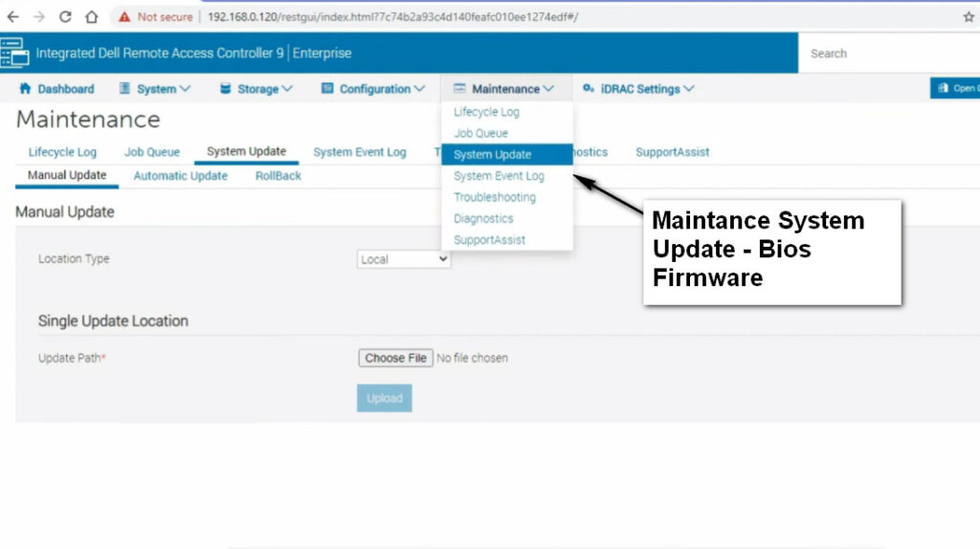Click the Dell iDRAC logo icon
Viewport: 980px width, 549px height.
[x=15, y=54]
